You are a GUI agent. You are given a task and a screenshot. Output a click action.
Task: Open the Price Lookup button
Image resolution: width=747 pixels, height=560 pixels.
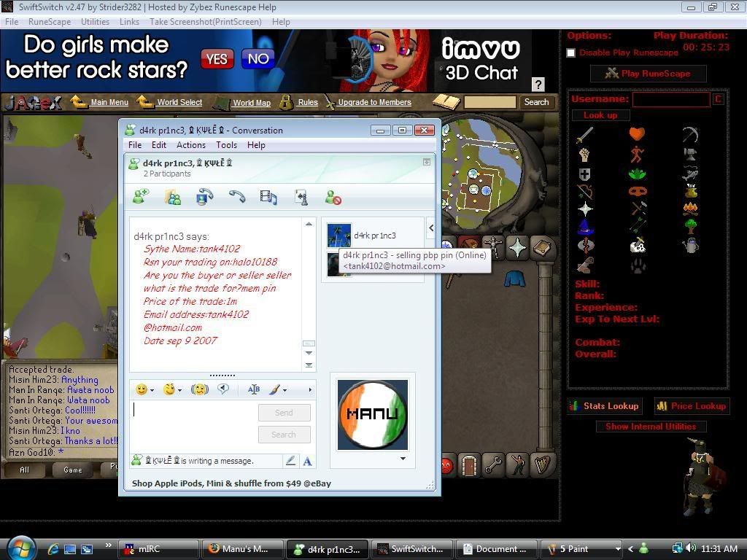click(x=692, y=406)
